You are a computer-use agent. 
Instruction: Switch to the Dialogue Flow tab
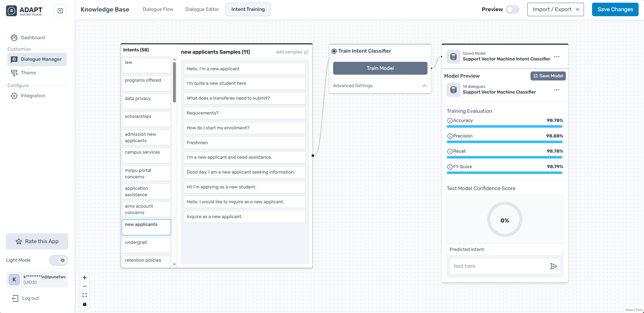click(158, 9)
